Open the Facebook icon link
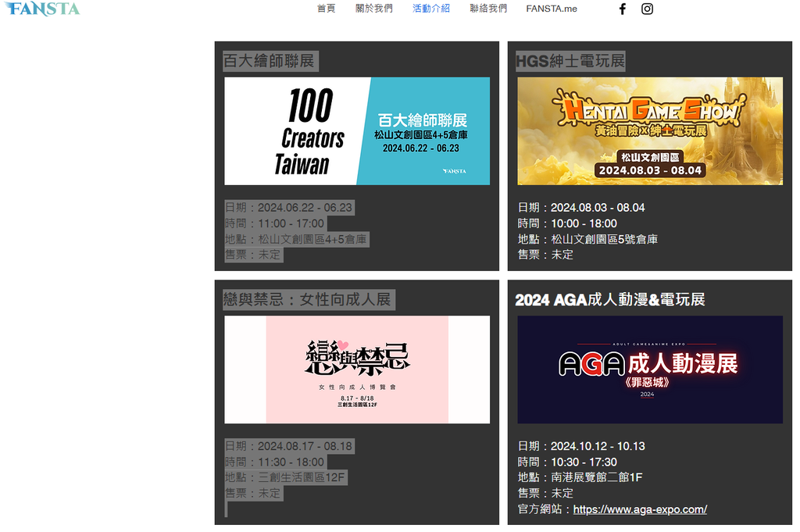800x532 pixels. coord(623,9)
